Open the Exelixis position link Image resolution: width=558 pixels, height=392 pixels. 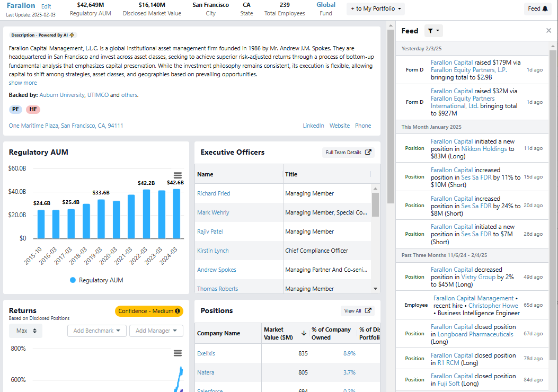click(206, 353)
